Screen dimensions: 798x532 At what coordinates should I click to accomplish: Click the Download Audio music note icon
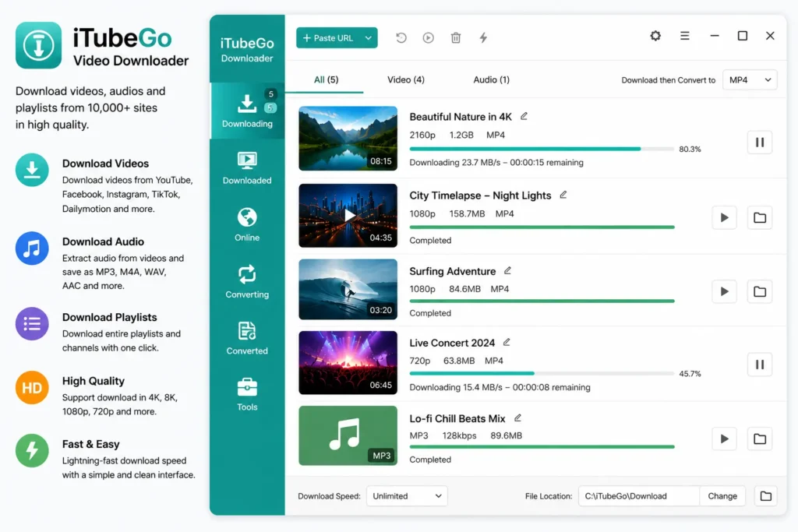click(32, 248)
